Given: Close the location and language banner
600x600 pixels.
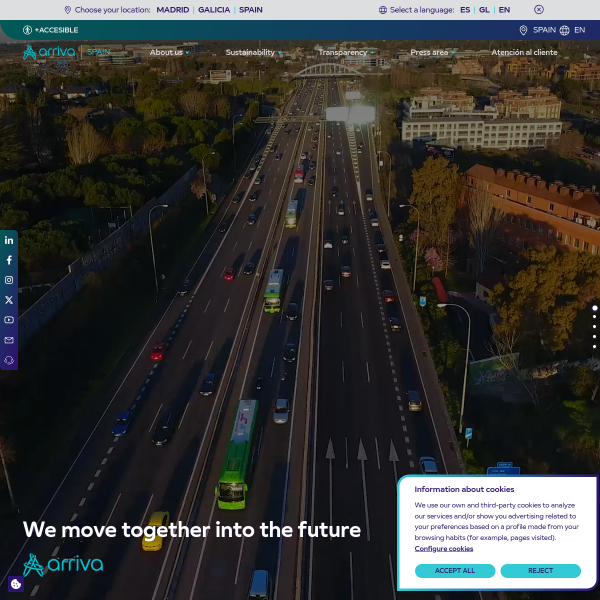Looking at the screenshot, I should [538, 10].
